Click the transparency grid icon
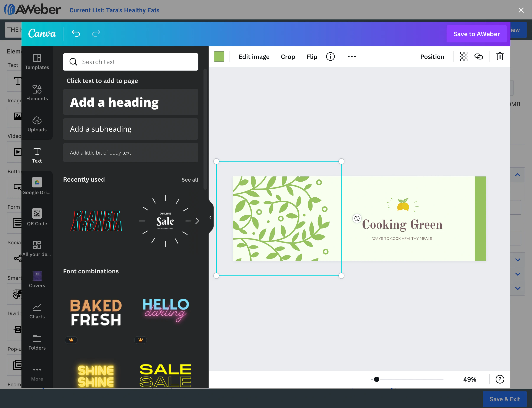Image resolution: width=532 pixels, height=408 pixels. [x=463, y=56]
